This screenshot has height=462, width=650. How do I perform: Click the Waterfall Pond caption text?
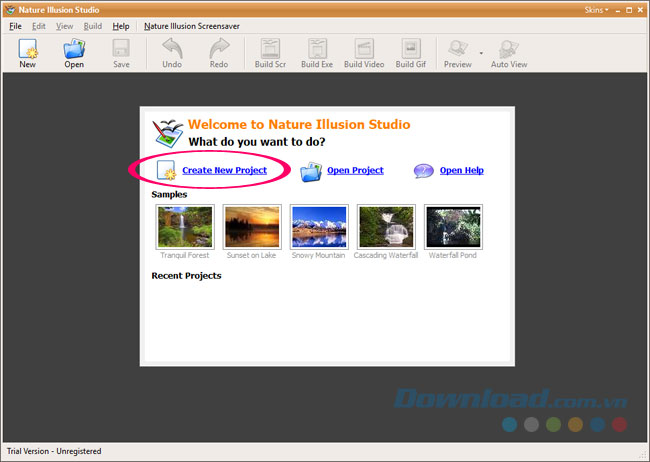453,255
